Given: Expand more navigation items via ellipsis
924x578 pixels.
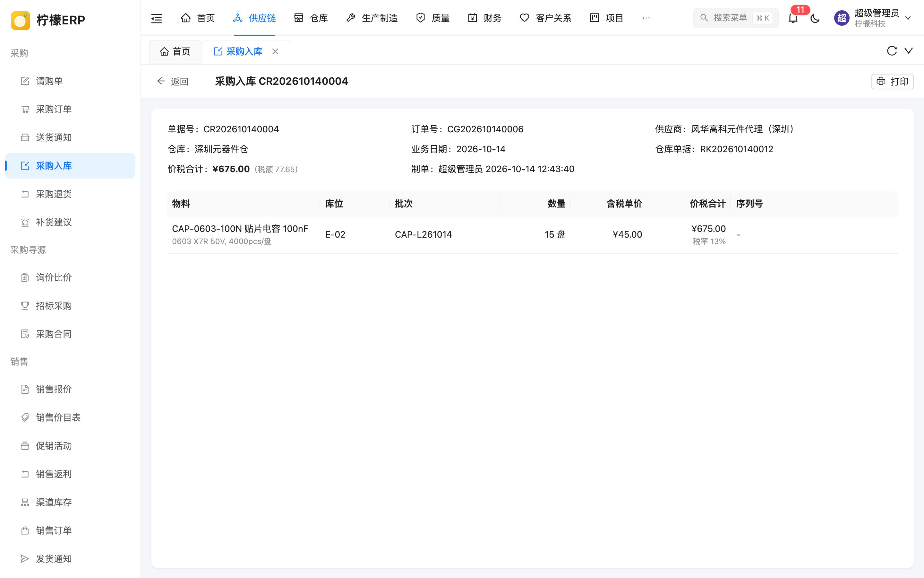Looking at the screenshot, I should (x=646, y=18).
